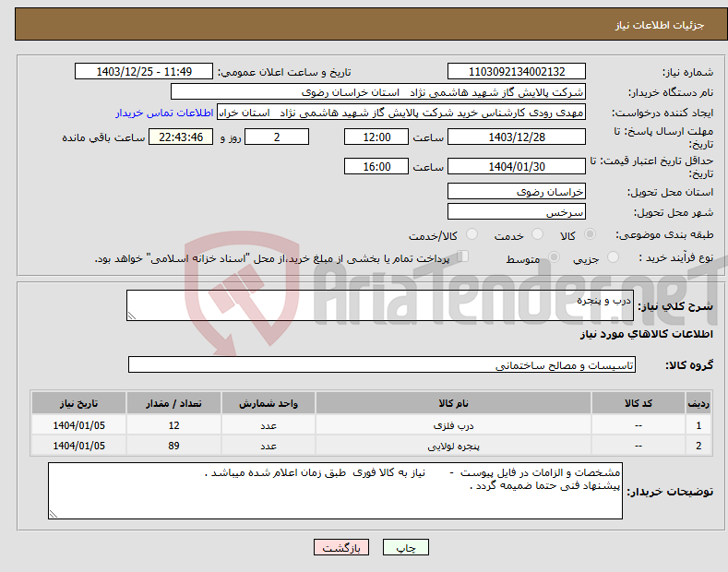Click the پنجره لولایی item name cell
The image size is (728, 572).
pos(453,446)
